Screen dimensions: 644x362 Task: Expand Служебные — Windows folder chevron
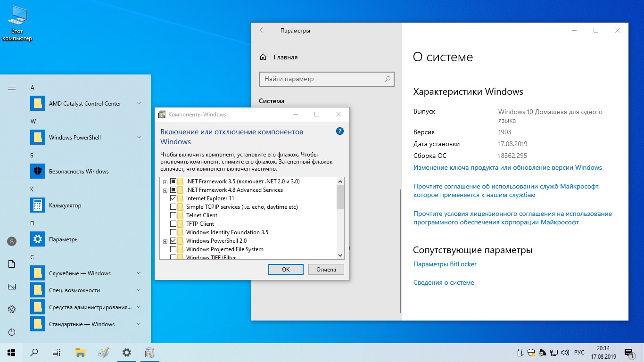coord(139,273)
